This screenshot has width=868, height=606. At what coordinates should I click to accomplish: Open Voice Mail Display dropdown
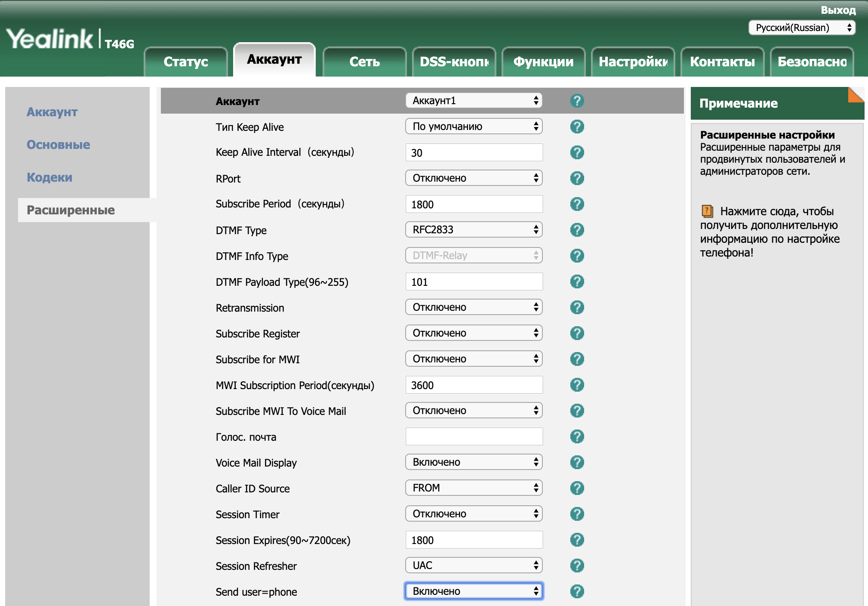pos(474,462)
